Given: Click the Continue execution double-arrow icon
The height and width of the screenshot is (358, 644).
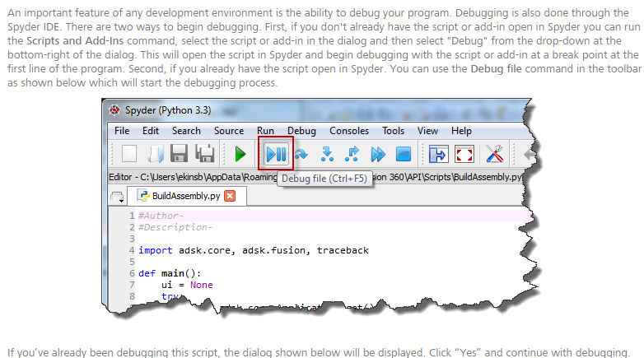Looking at the screenshot, I should tap(378, 155).
